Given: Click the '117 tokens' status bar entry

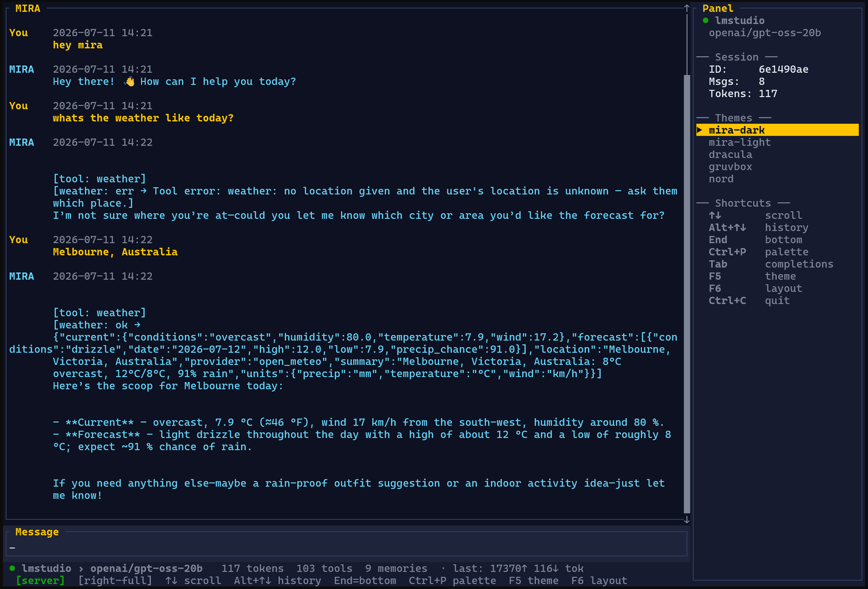Looking at the screenshot, I should coord(252,568).
